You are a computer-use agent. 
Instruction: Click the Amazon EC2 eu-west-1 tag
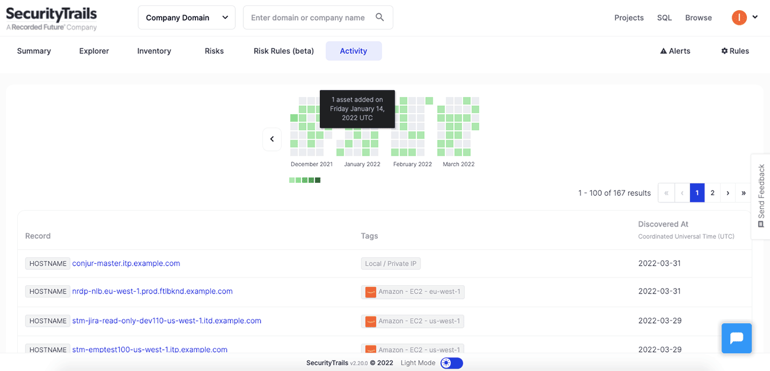click(413, 292)
